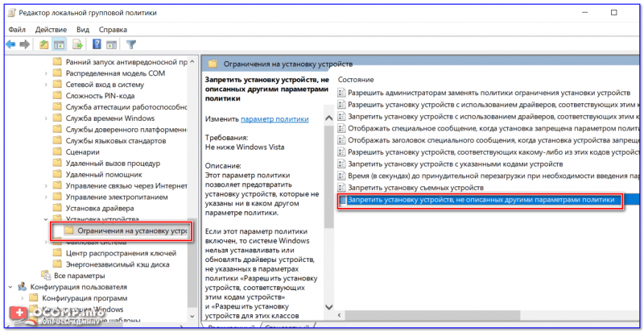Click the gray Forward arrow in toolbar
Image resolution: width=644 pixels, height=332 pixels.
click(x=25, y=44)
